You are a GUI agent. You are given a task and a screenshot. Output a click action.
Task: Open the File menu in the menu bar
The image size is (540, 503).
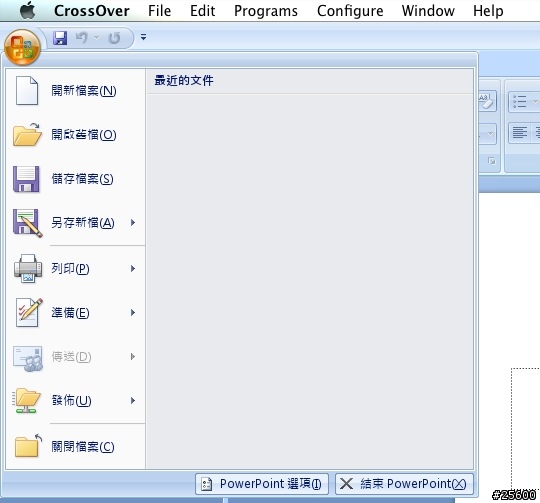pyautogui.click(x=159, y=11)
